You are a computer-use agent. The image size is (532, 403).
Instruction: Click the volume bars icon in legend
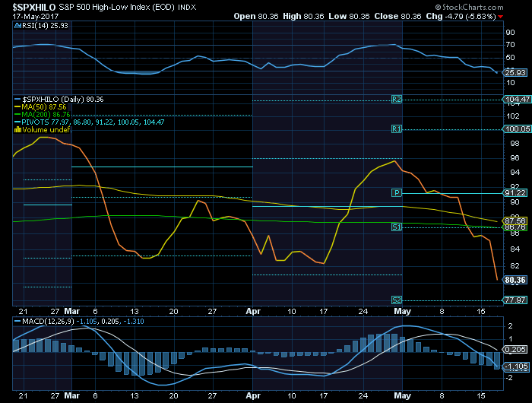coord(17,129)
